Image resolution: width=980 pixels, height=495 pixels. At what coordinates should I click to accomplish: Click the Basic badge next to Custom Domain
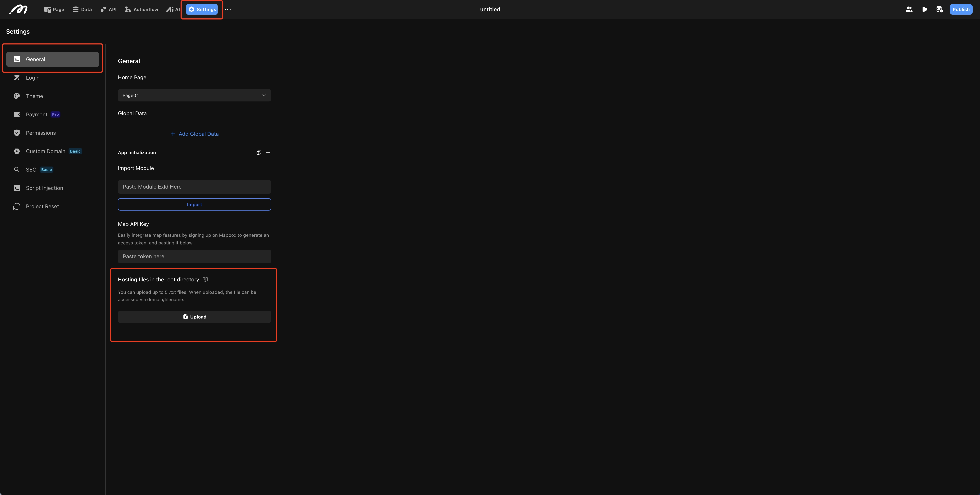coord(75,151)
